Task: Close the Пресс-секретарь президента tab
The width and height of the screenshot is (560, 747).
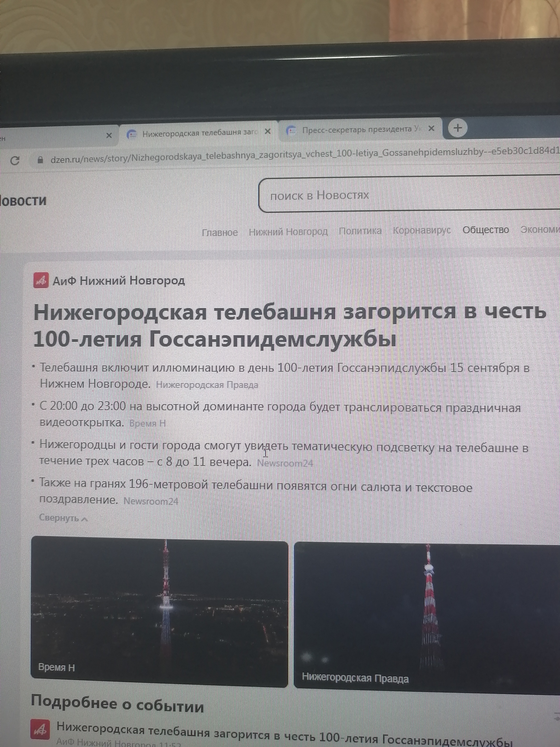Action: (431, 128)
